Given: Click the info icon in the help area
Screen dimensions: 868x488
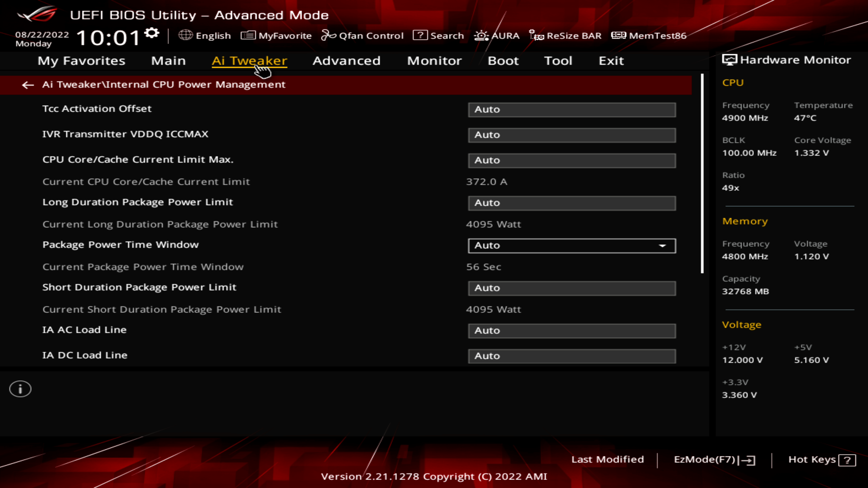Looking at the screenshot, I should click(x=20, y=389).
